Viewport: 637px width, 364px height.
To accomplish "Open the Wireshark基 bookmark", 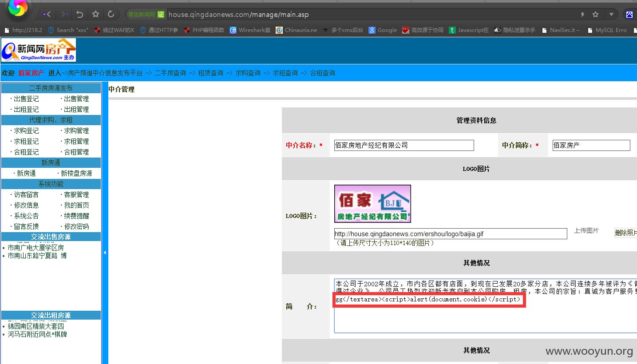I will [250, 30].
